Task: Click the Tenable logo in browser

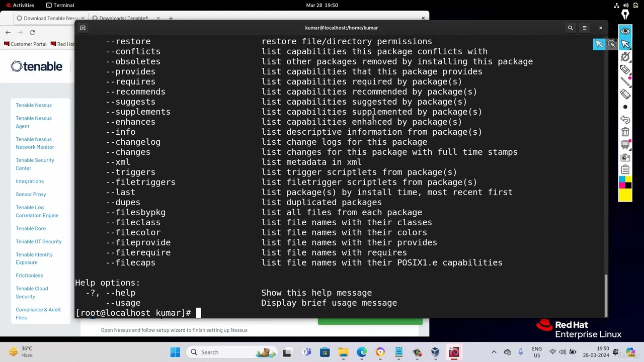Action: 37,66
